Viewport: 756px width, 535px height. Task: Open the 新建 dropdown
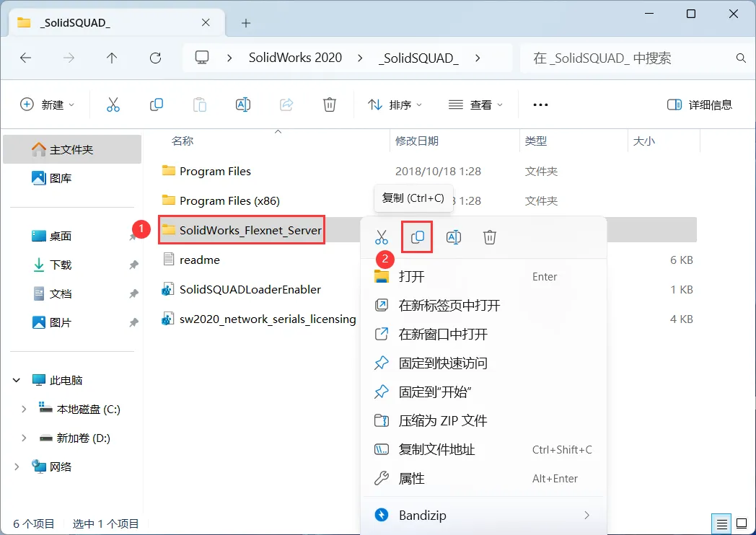(x=48, y=105)
